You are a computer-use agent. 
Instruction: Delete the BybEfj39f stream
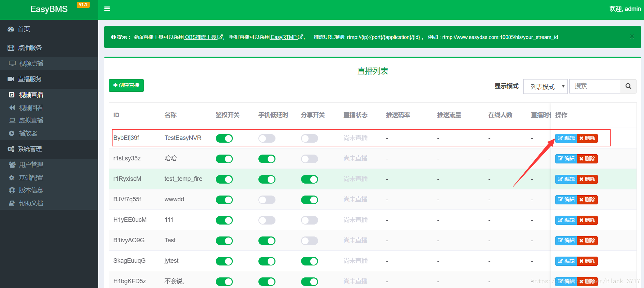coord(587,138)
